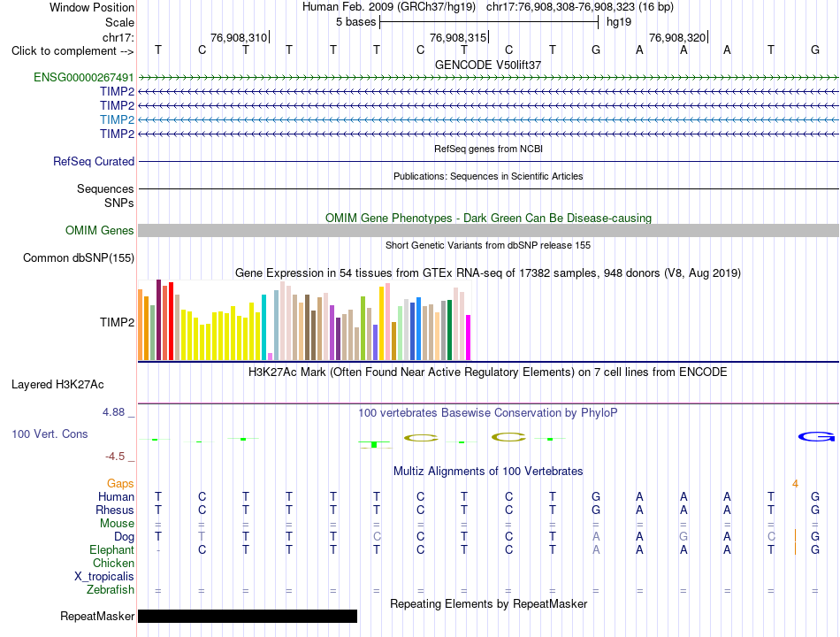Click the Zebrafish species label
Viewport: 840px width, 637px height.
[x=111, y=590]
